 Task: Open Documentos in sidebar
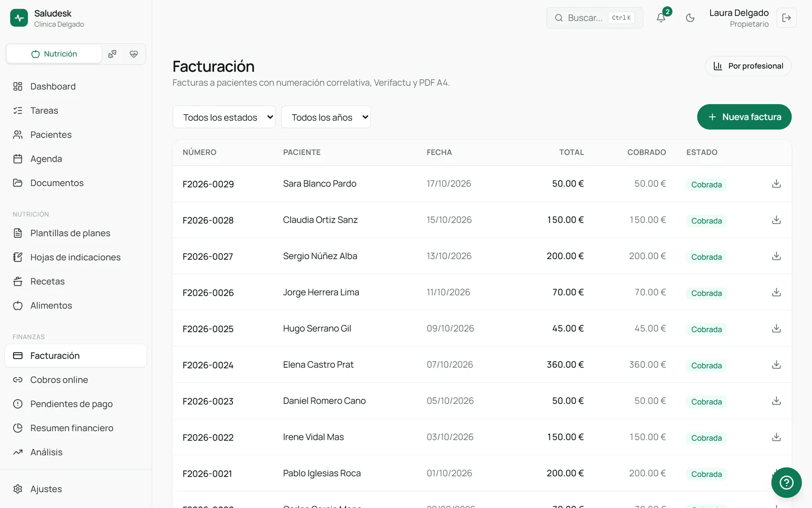(x=76, y=183)
